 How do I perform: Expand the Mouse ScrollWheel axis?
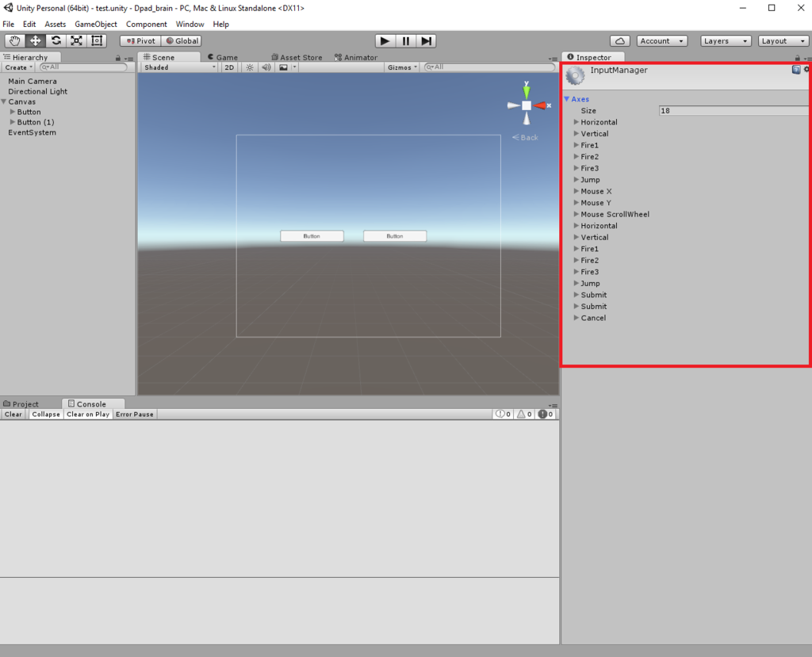click(576, 214)
